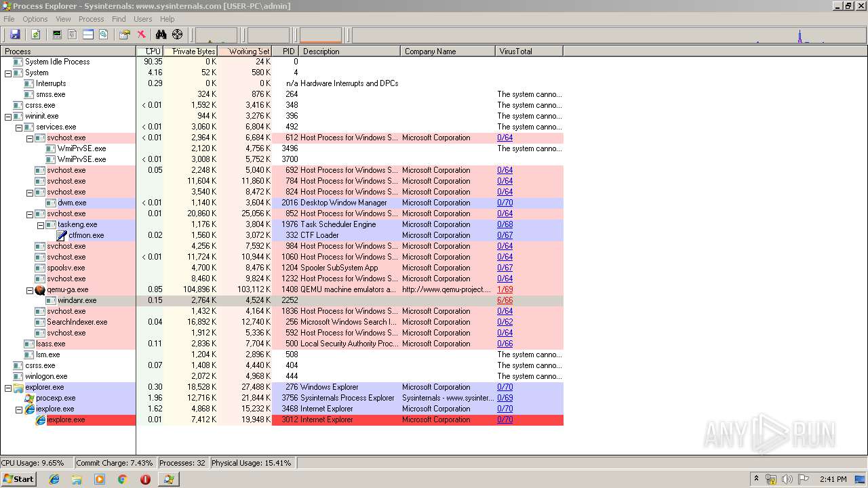Click the Commit Charge status bar field

(x=115, y=463)
